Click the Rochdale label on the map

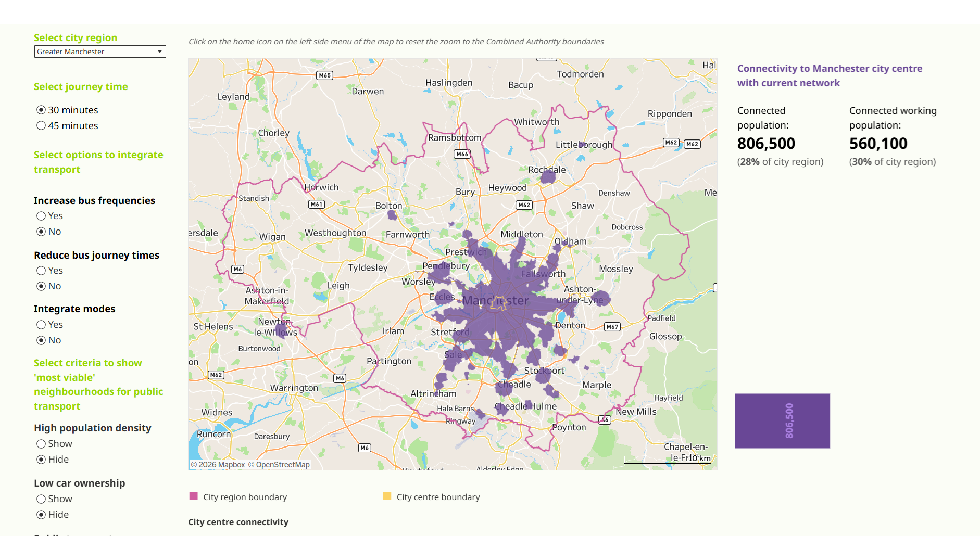pos(547,170)
